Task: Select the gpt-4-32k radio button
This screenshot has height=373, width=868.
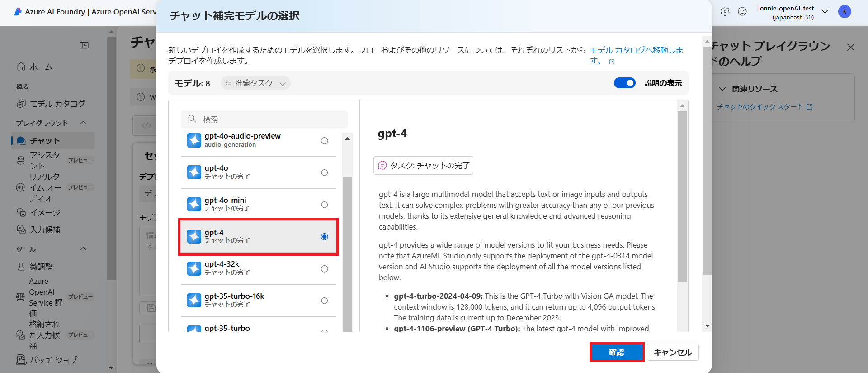Action: click(325, 269)
